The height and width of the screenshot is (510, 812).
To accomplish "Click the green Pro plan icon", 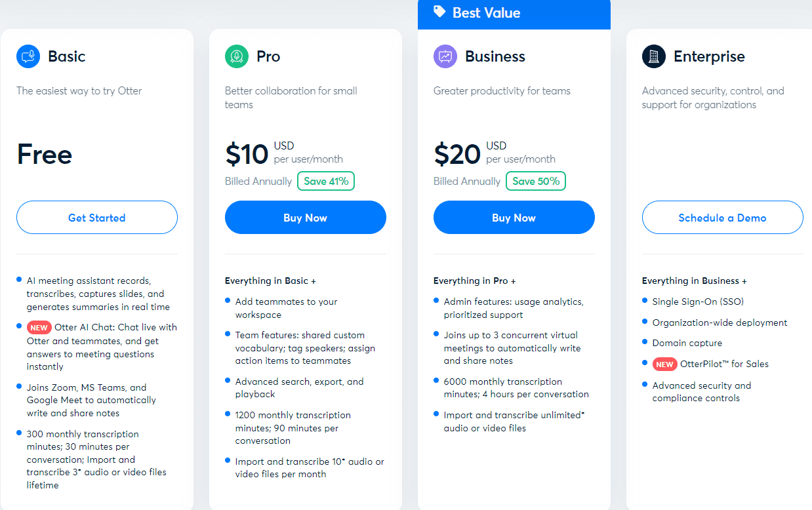I will [237, 56].
